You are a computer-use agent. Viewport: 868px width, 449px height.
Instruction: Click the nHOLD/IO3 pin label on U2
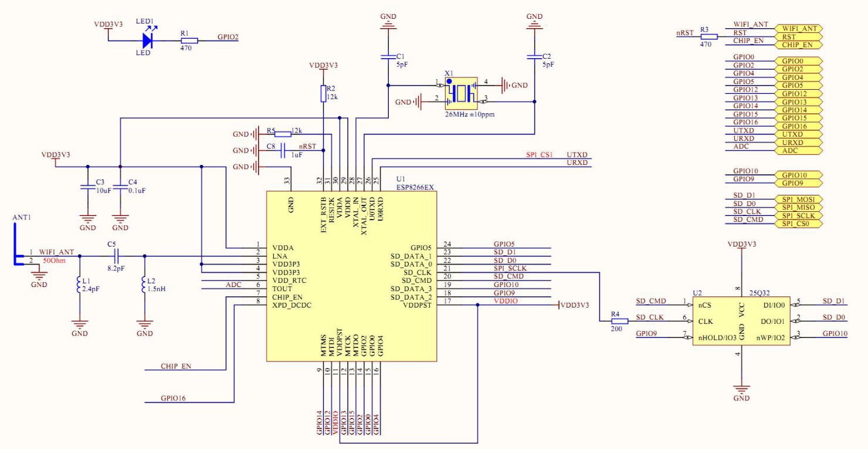[x=717, y=337]
